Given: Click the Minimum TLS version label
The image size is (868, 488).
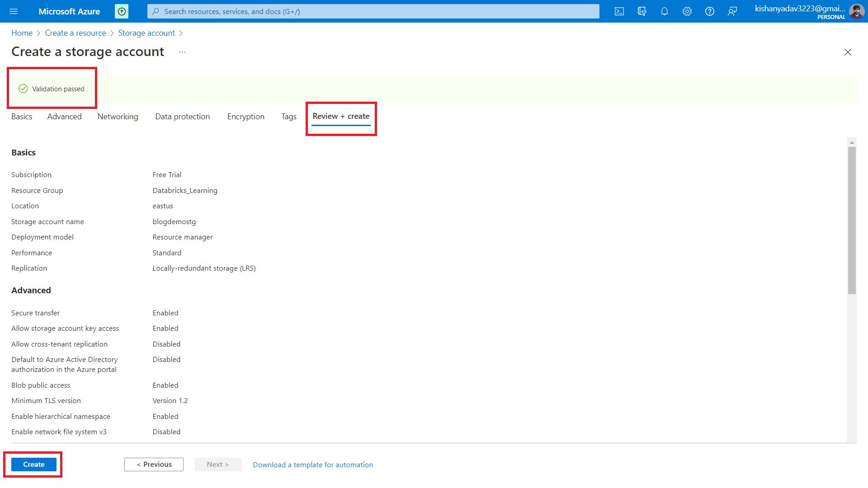Looking at the screenshot, I should [x=46, y=401].
